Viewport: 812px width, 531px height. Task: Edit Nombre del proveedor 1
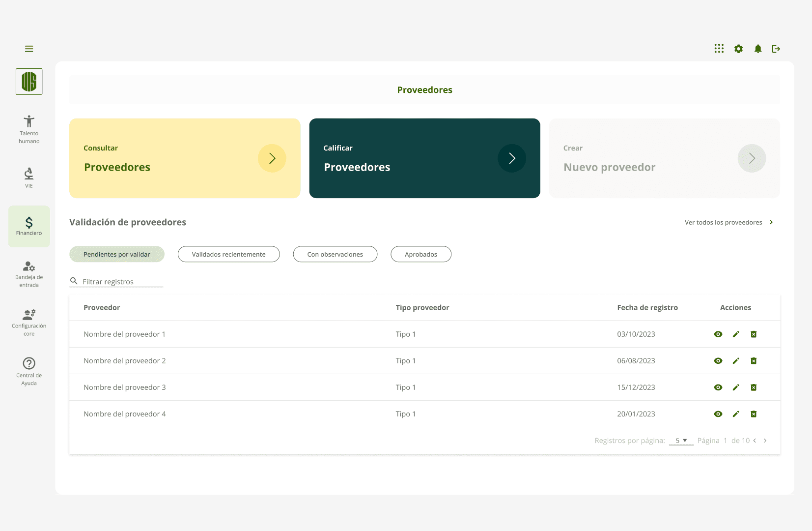click(736, 334)
